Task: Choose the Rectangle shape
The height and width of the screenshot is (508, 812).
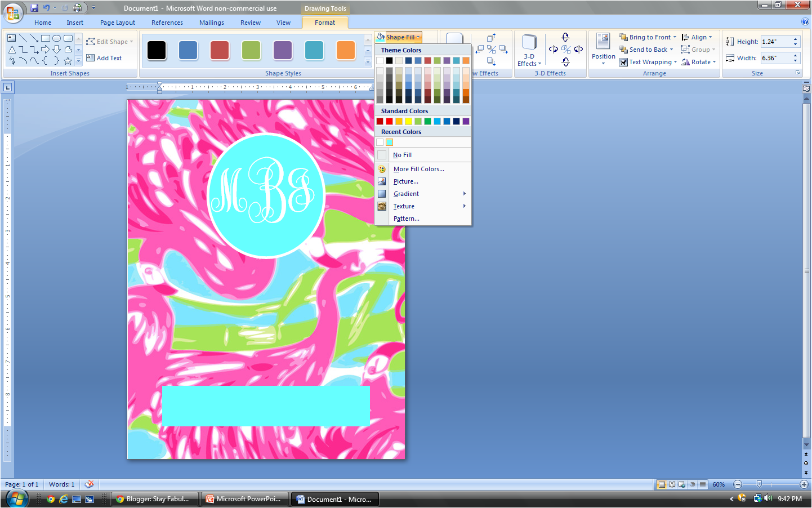Action: [46, 38]
